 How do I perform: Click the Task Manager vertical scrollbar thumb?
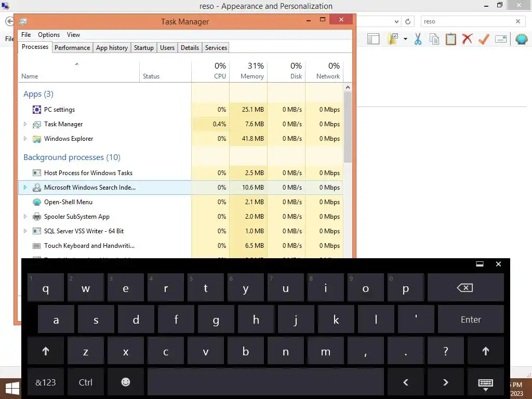tap(348, 127)
